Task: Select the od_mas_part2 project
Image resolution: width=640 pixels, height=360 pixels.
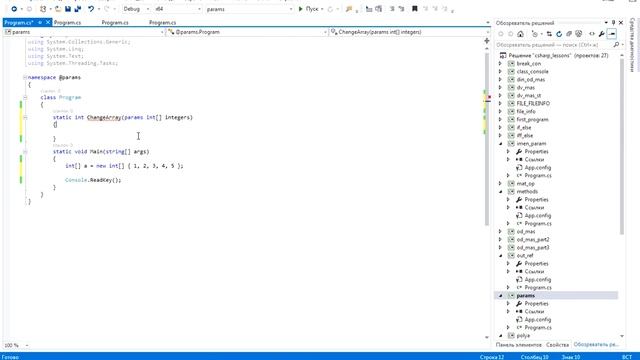Action: [x=533, y=240]
